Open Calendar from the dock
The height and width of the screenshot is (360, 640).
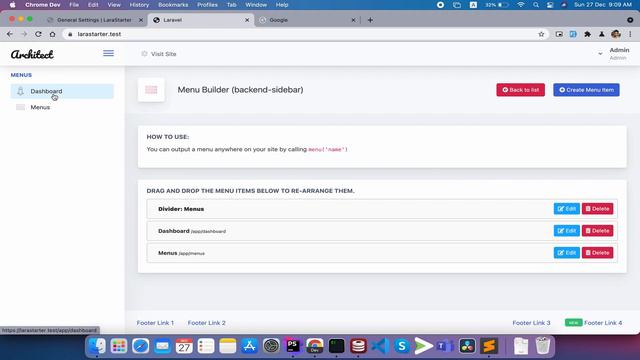click(184, 346)
